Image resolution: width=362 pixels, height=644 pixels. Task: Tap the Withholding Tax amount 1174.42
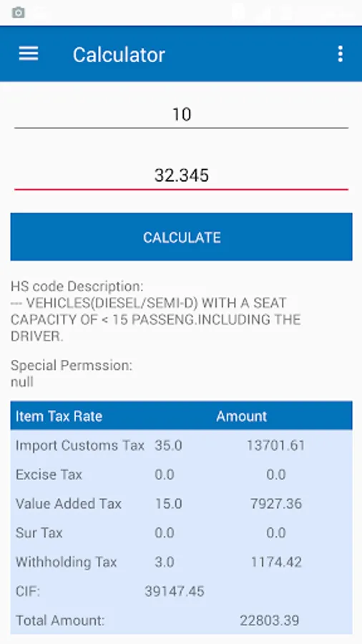click(276, 562)
